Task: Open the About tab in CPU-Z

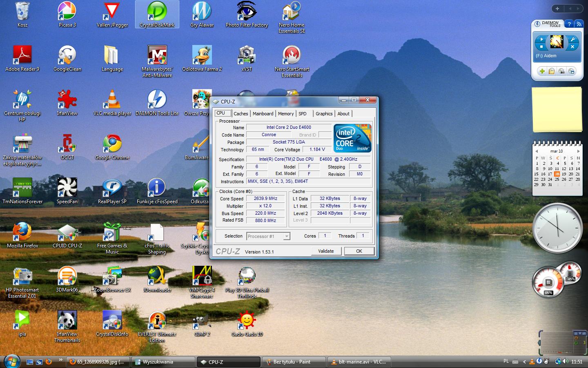Action: coord(343,114)
